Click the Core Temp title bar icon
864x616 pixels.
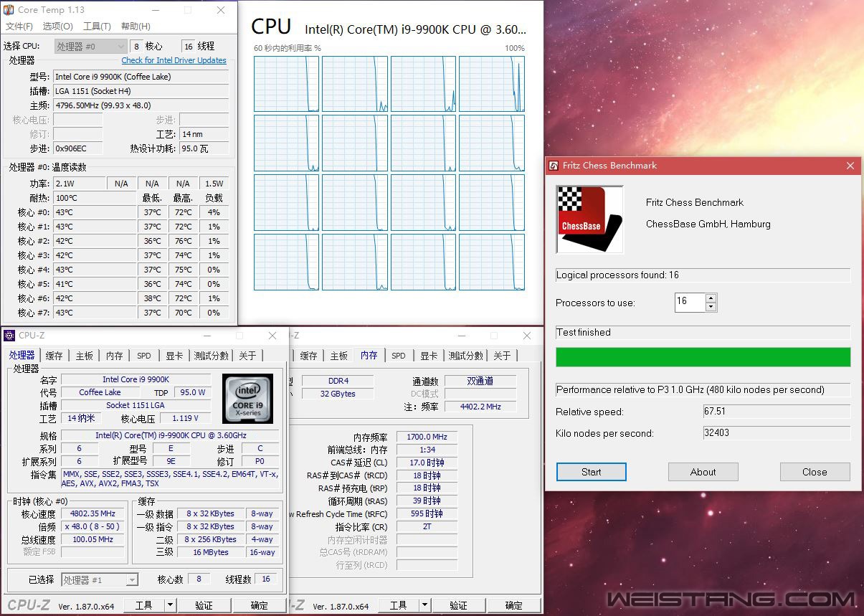coord(9,10)
